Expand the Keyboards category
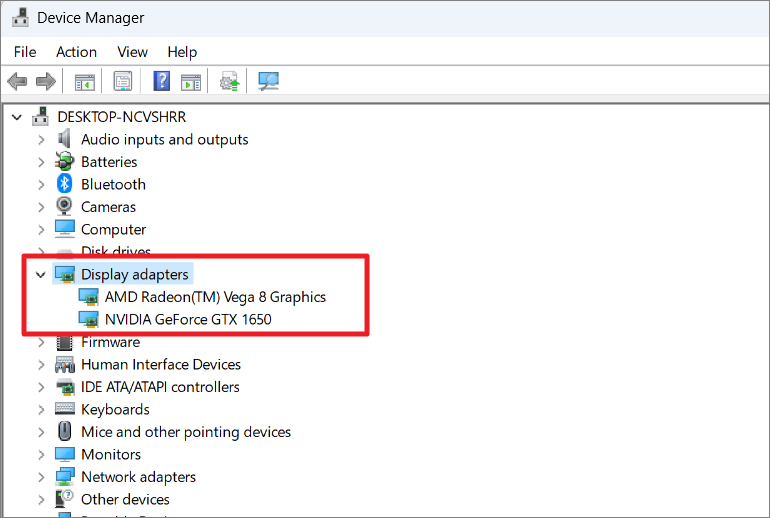 41,410
